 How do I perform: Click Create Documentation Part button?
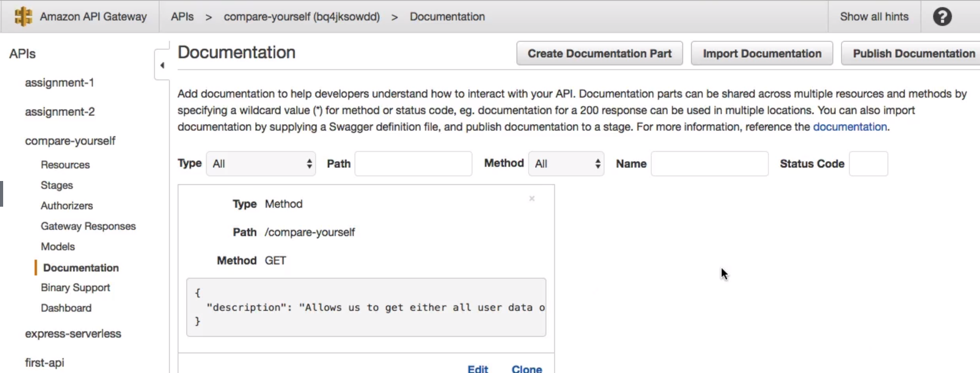600,54
